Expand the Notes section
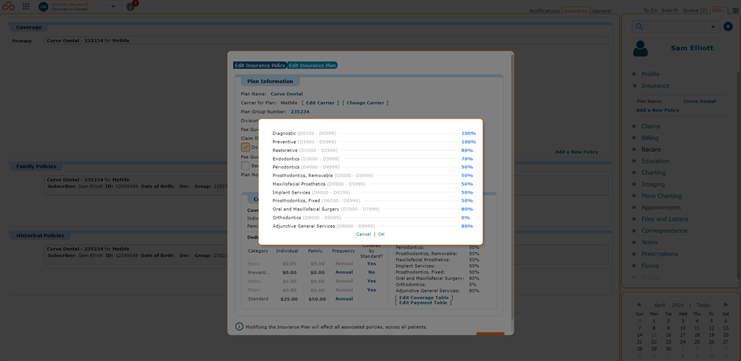This screenshot has width=741, height=361. (649, 242)
